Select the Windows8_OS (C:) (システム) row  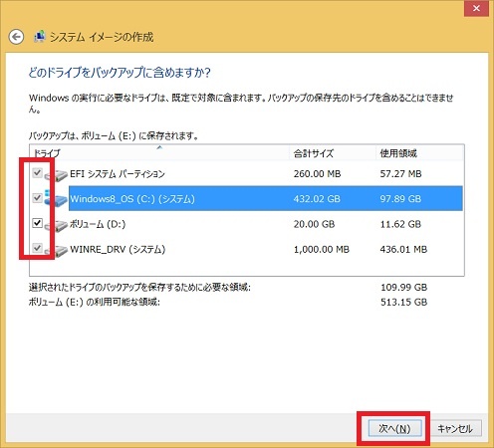(x=247, y=198)
